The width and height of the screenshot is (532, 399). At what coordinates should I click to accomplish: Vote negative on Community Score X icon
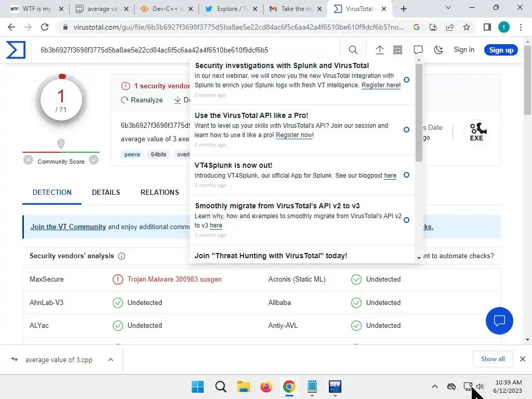(x=28, y=160)
